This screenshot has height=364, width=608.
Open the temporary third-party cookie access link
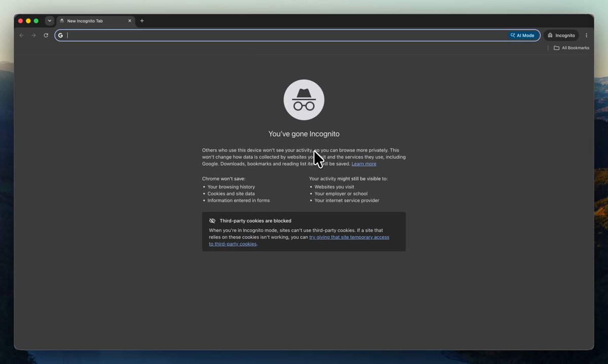coord(299,240)
